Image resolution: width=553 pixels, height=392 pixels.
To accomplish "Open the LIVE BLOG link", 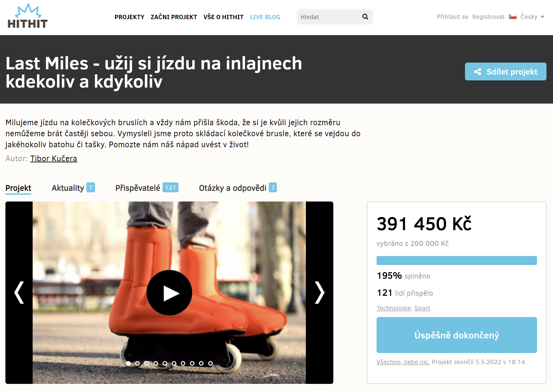I will click(265, 17).
